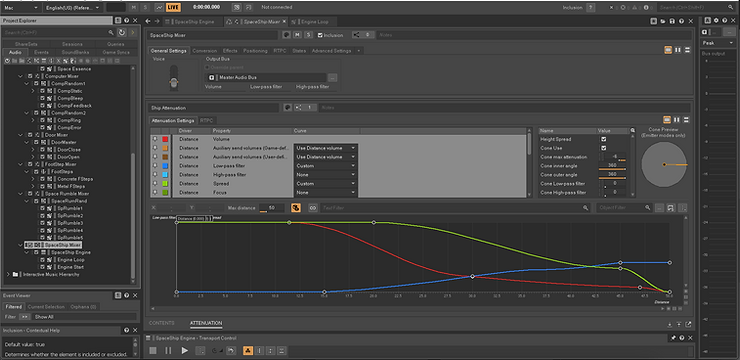This screenshot has width=740, height=360.
Task: Adjust the Voice volume fader
Action: [174, 83]
